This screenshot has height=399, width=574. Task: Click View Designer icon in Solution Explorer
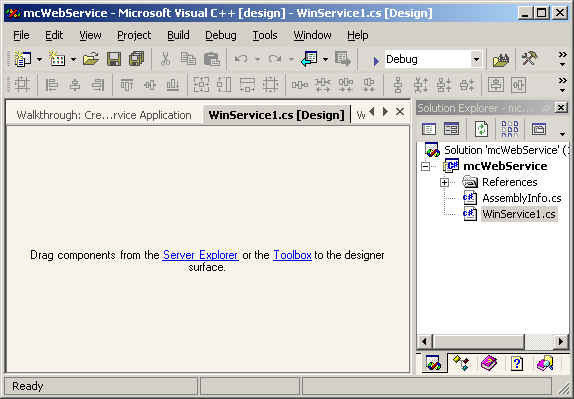[x=451, y=129]
